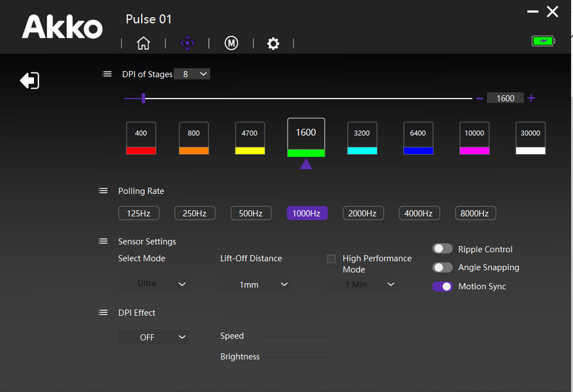Click the DPI value field showing 1600
This screenshot has width=573, height=392.
tap(505, 98)
